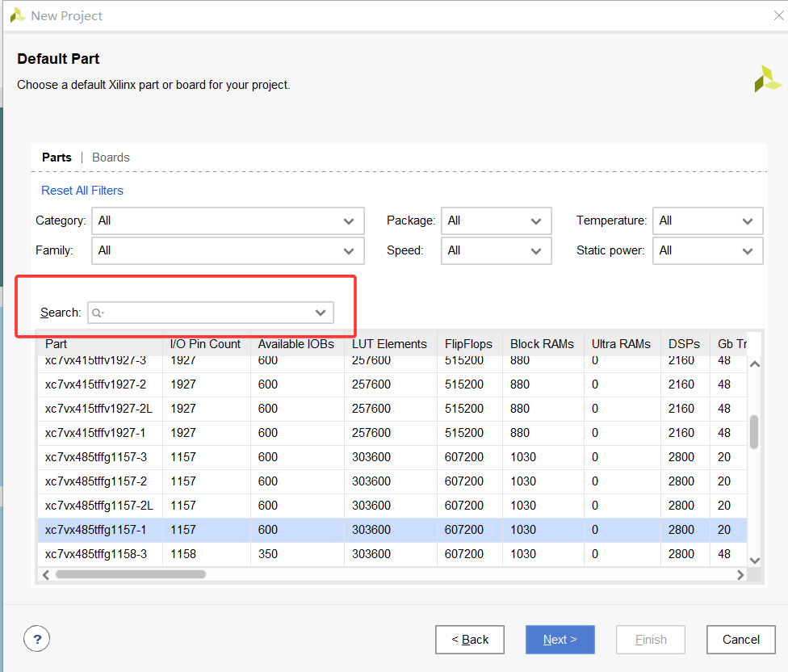
Task: Expand the Search history dropdown arrow
Action: coord(321,313)
